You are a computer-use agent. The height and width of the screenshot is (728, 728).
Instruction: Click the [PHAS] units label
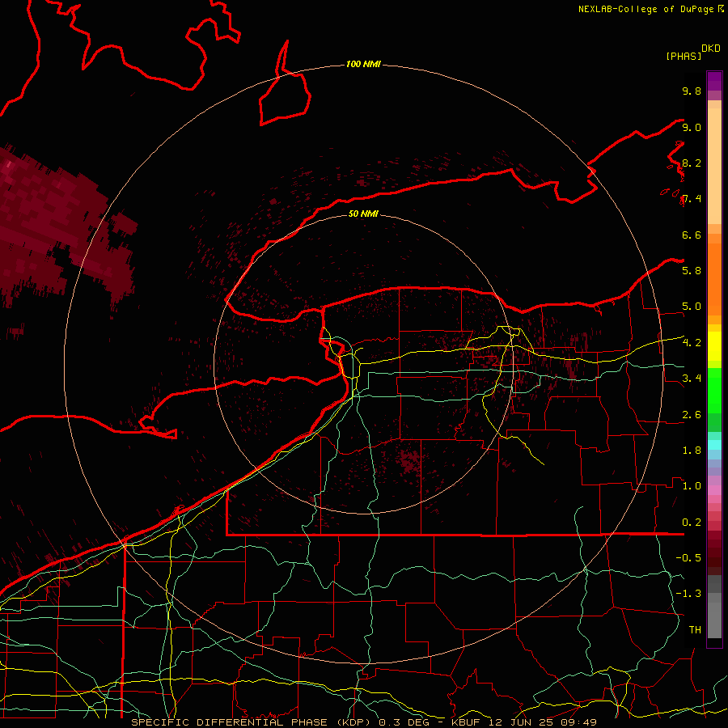click(684, 56)
